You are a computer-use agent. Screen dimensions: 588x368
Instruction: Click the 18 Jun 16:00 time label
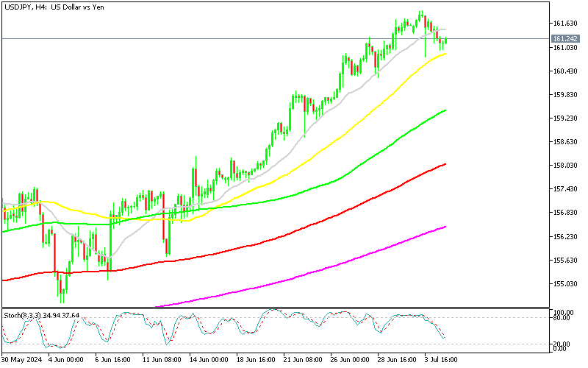(256, 360)
